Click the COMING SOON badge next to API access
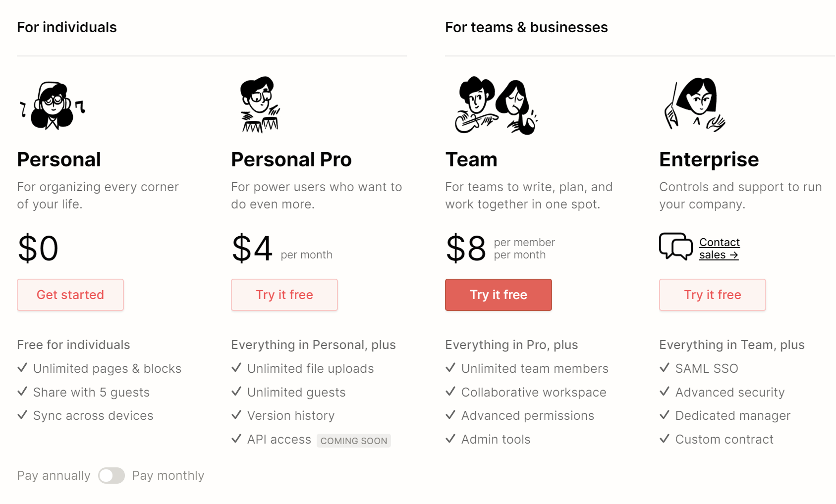The width and height of the screenshot is (836, 504). [x=354, y=441]
